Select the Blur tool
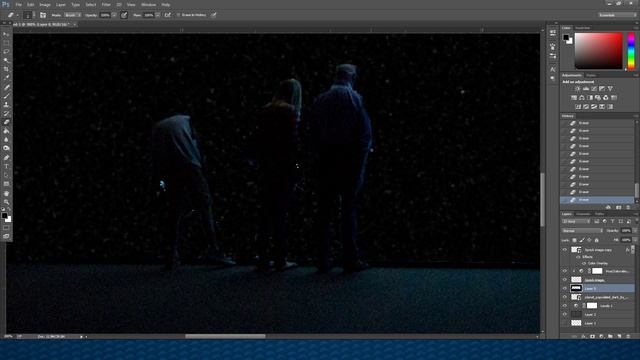This screenshot has width=640, height=360. pos(6,140)
